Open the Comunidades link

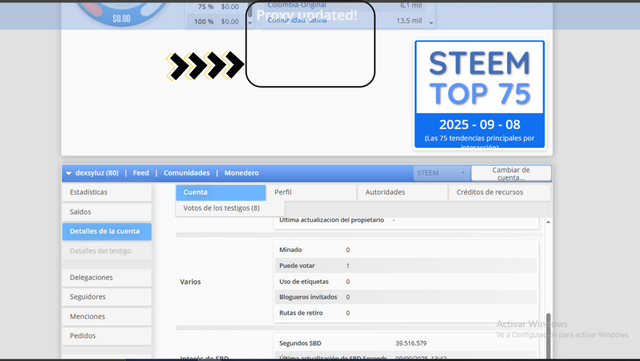(x=187, y=173)
